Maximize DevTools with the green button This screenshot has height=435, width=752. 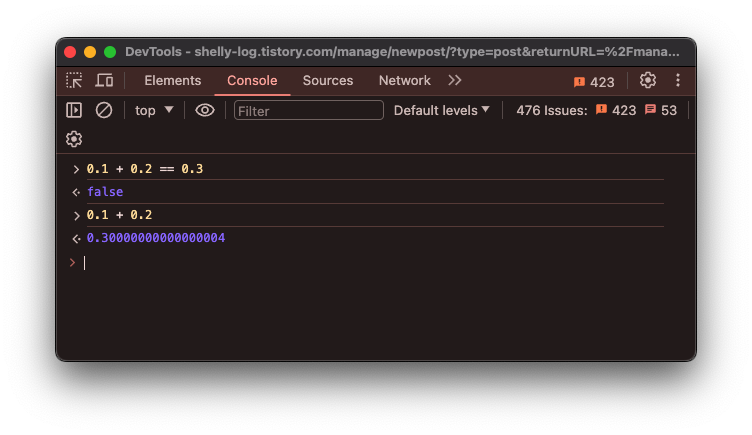point(110,52)
